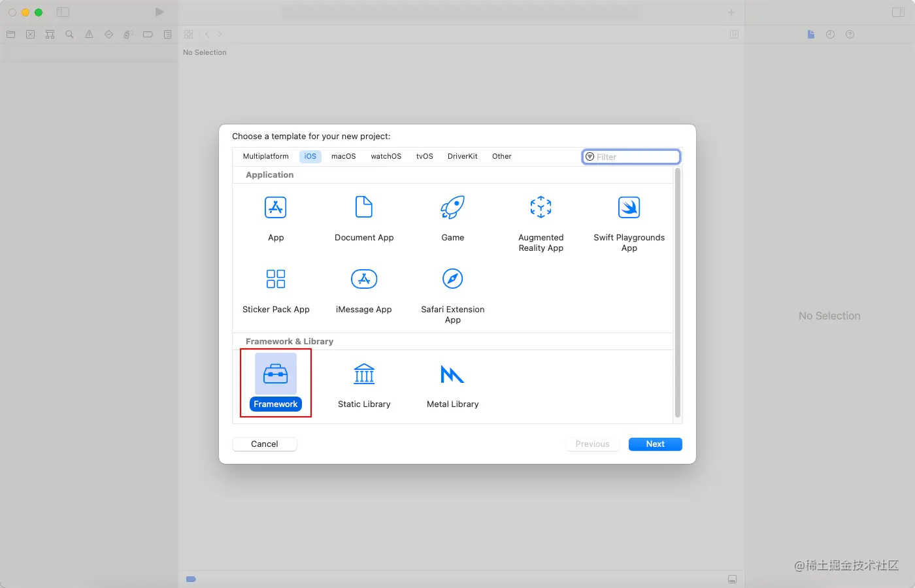Screen dimensions: 915x588
Task: Open the symbol navigator
Action: pyautogui.click(x=50, y=35)
